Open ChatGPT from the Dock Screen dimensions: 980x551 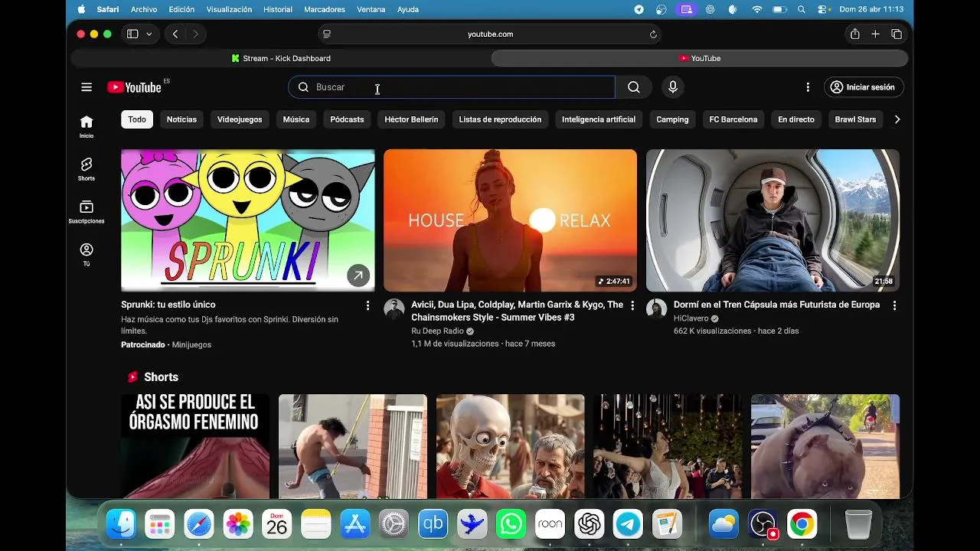click(590, 524)
